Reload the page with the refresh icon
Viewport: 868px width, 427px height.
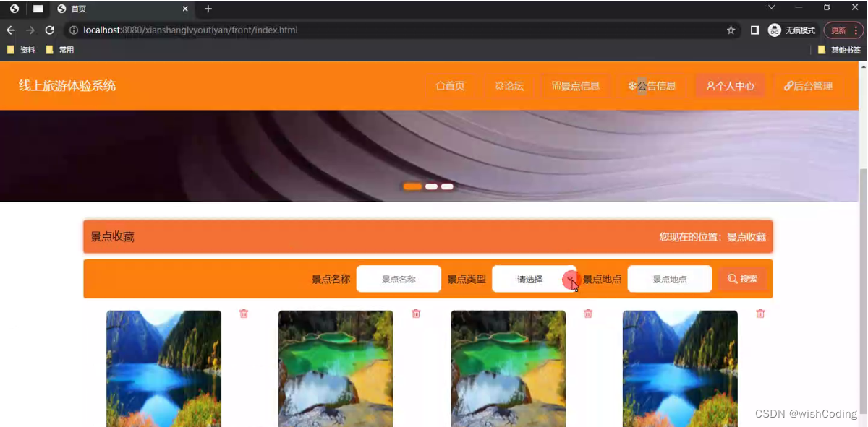pos(49,30)
